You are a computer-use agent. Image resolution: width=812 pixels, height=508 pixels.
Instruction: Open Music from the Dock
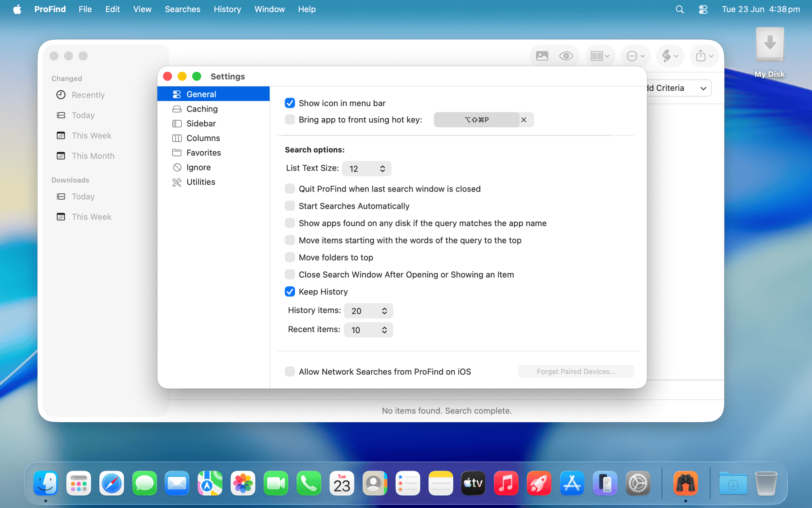click(x=506, y=483)
